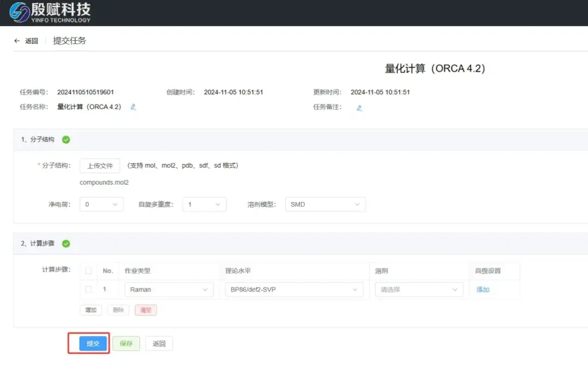Click the back arrow beside 返回
Image resolution: width=588 pixels, height=366 pixels.
(x=16, y=40)
